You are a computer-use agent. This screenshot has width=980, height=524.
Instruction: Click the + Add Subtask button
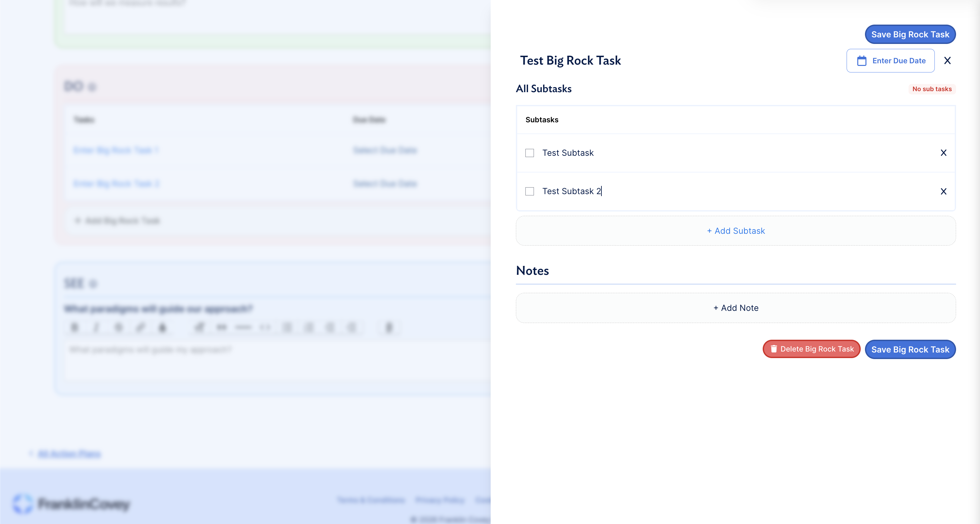tap(736, 231)
